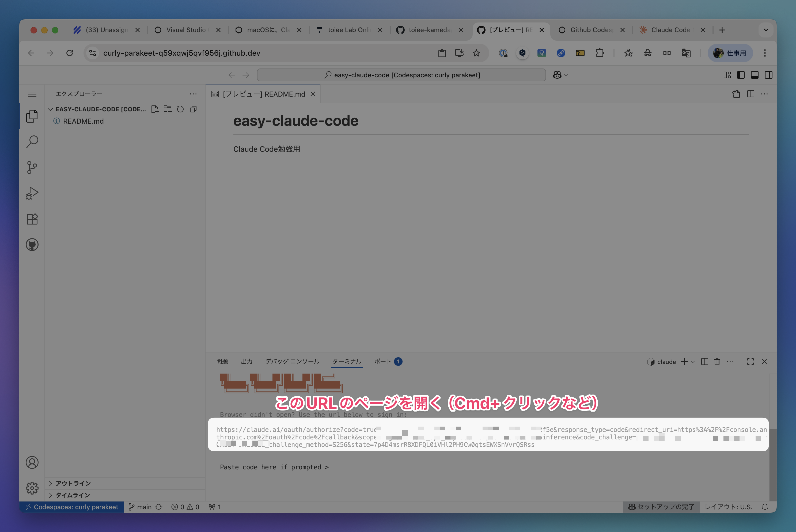796x532 pixels.
Task: Collapse all folders in explorer
Action: 193,109
